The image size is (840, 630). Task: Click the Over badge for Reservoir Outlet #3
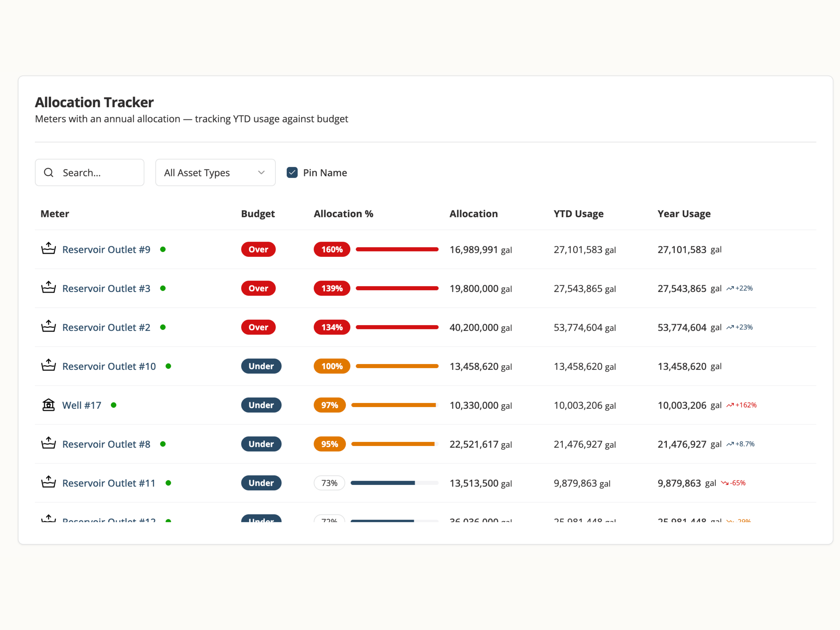(258, 288)
